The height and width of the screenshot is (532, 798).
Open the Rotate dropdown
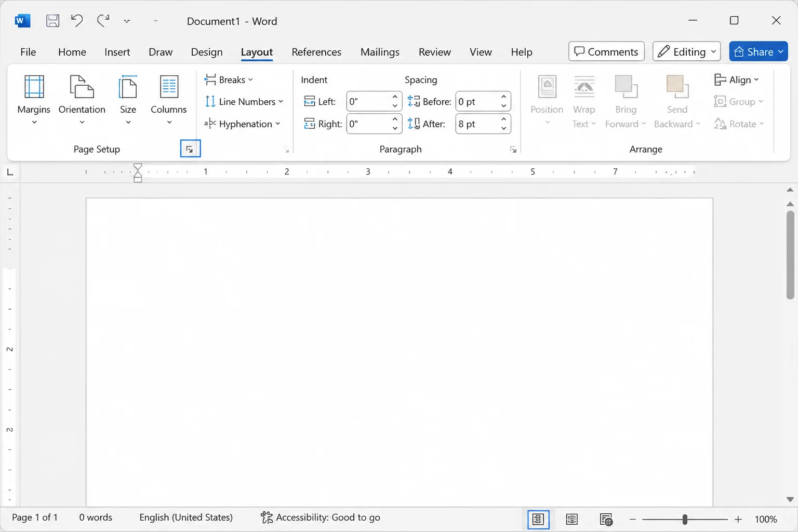[739, 124]
